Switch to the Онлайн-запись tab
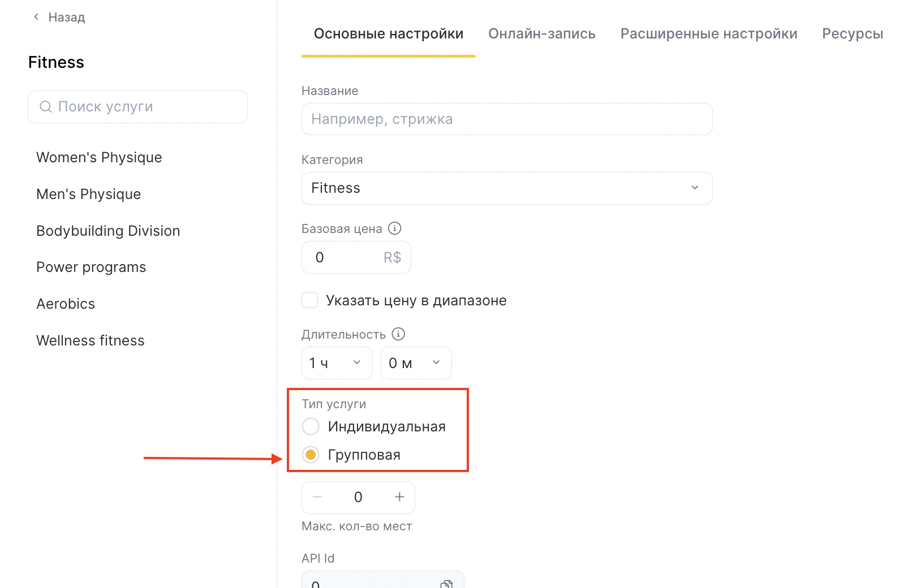The width and height of the screenshot is (900, 588). [x=541, y=34]
